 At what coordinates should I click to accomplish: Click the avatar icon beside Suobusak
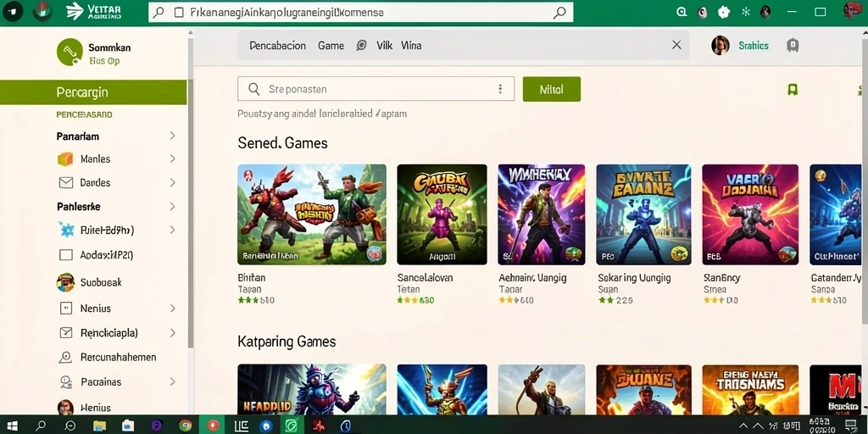[65, 282]
